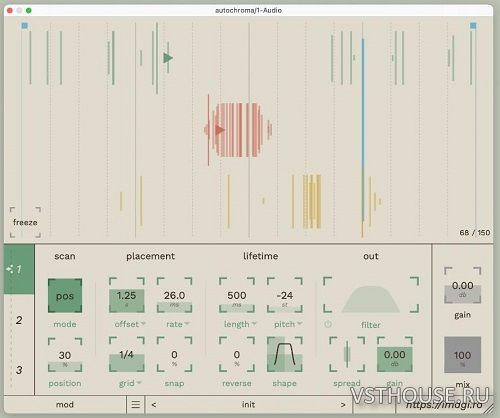Click the grain count 68 / 150
The width and height of the screenshot is (500, 418).
point(475,233)
